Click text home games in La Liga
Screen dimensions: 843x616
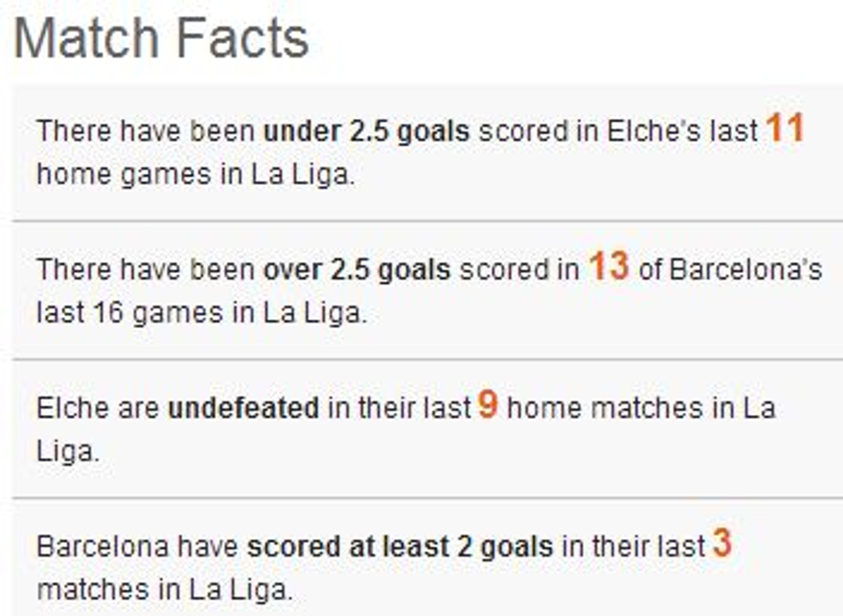(x=196, y=175)
